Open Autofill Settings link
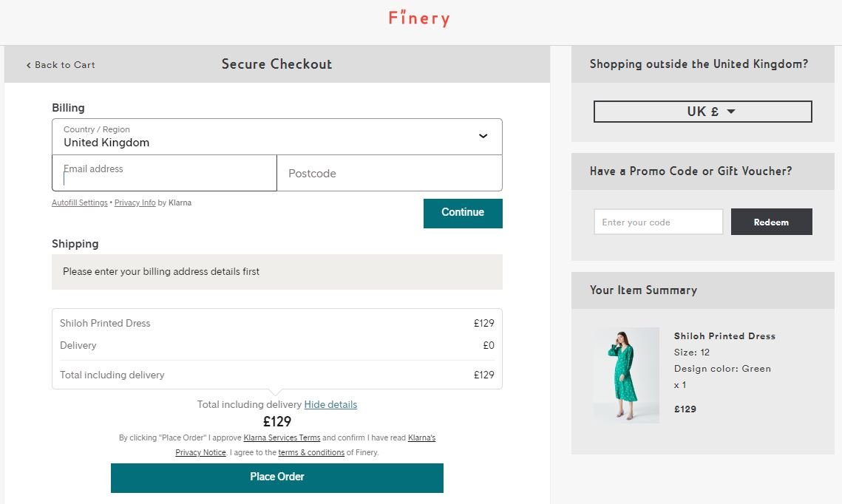 tap(80, 203)
